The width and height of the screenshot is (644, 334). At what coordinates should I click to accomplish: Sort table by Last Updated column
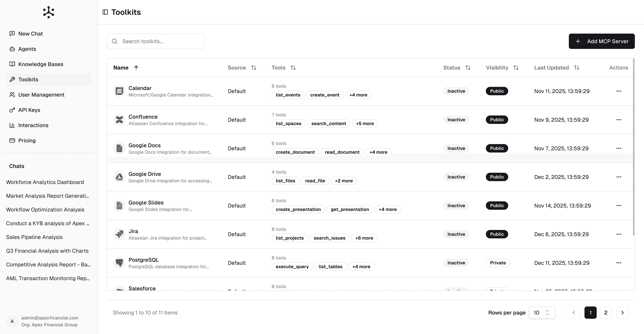[x=557, y=67]
